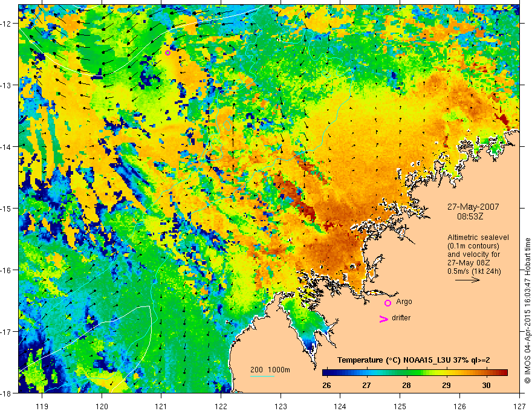532x411 pixels.
Task: Click longitude axis label '126'
Action: click(x=459, y=406)
